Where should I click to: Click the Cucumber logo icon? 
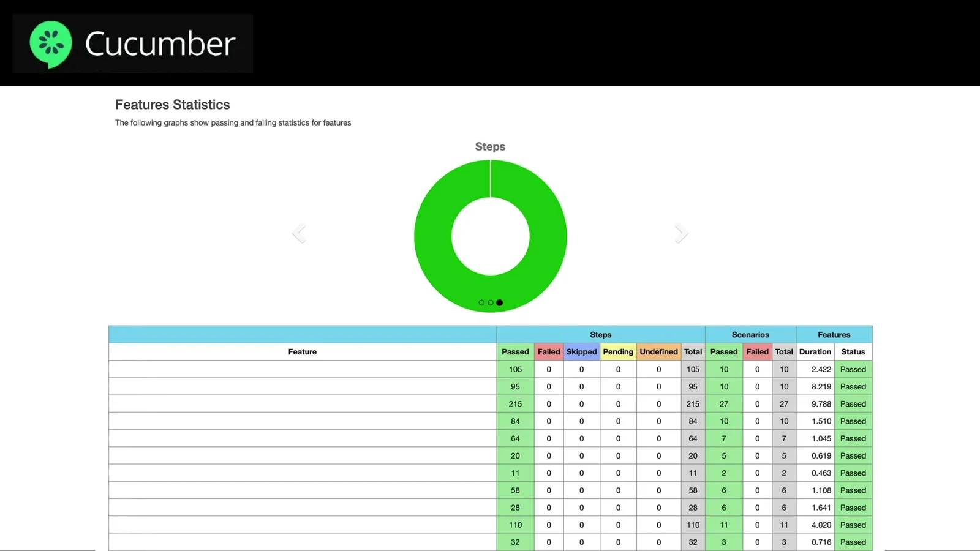51,44
